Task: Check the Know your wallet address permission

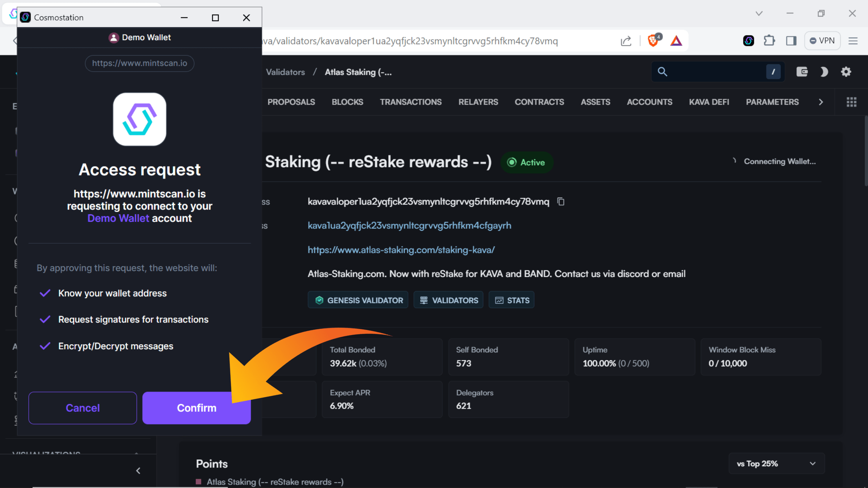Action: click(45, 293)
